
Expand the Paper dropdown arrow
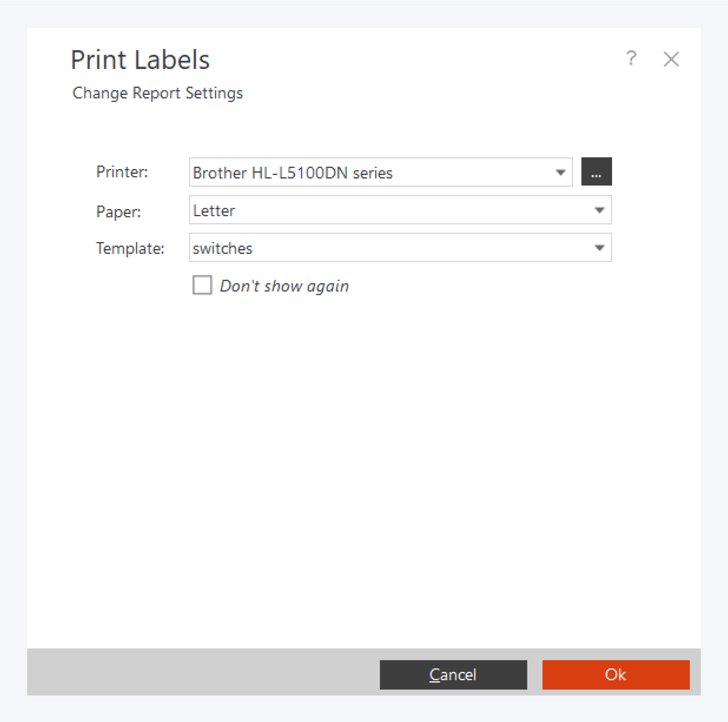point(599,210)
